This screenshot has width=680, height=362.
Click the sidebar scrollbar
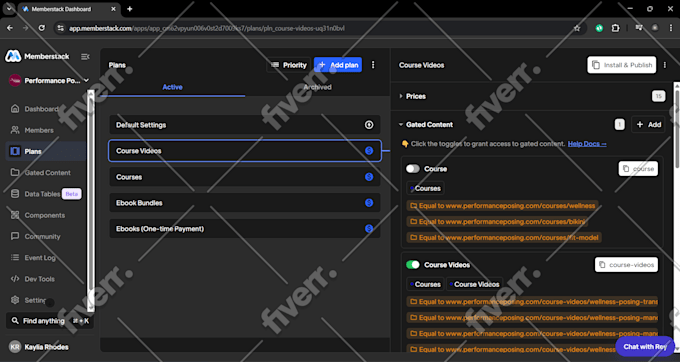[91, 199]
